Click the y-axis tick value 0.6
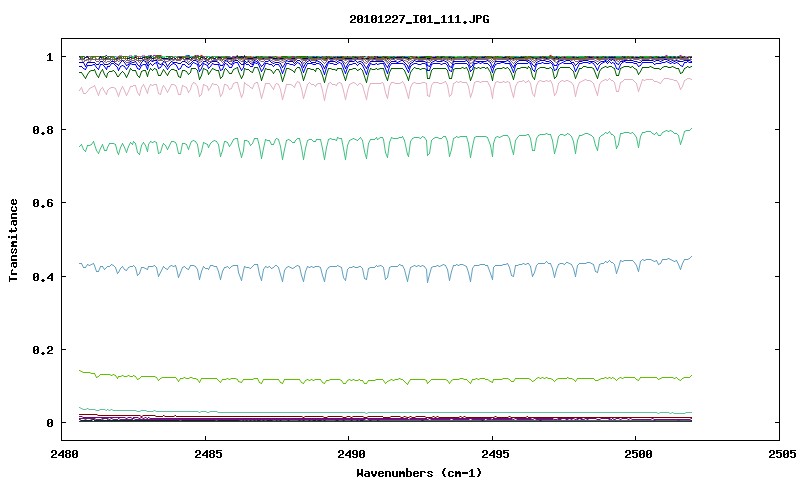 [43, 203]
